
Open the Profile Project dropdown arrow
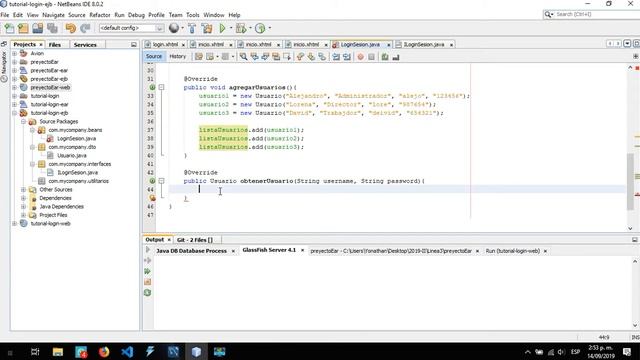coord(269,28)
